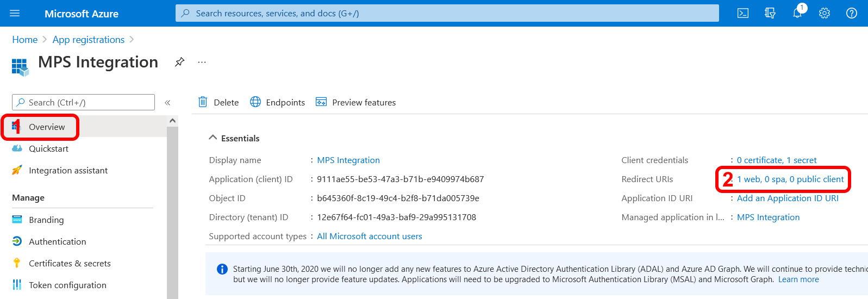Image resolution: width=868 pixels, height=299 pixels.
Task: Open Endpoints from the toolbar
Action: pyautogui.click(x=277, y=102)
